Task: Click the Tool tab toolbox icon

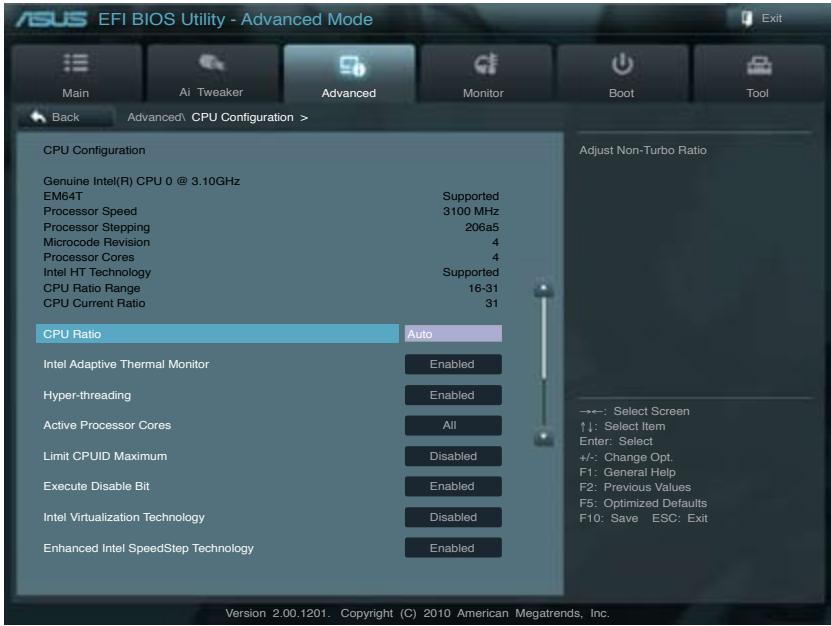Action: pos(759,66)
